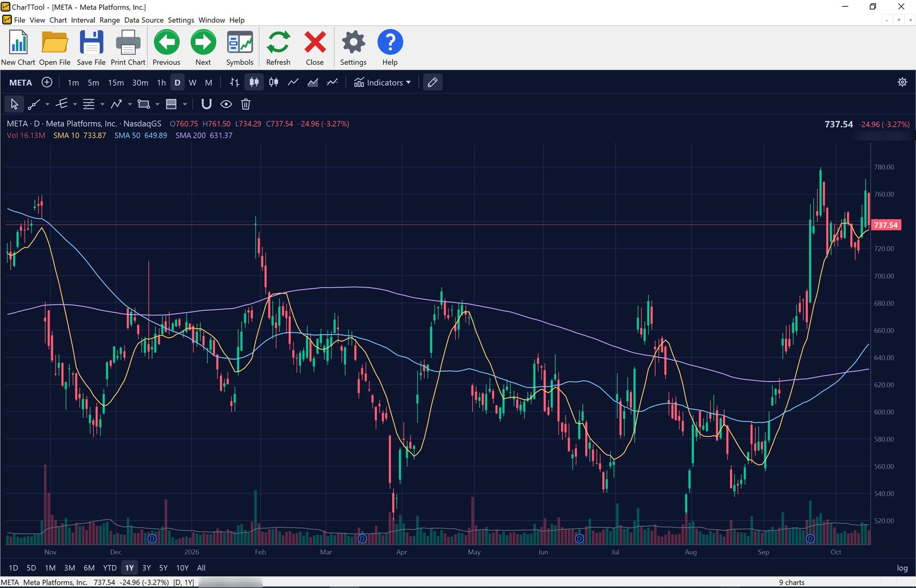The height and width of the screenshot is (588, 916).
Task: Expand shapes tool options arrow
Action: 157,104
